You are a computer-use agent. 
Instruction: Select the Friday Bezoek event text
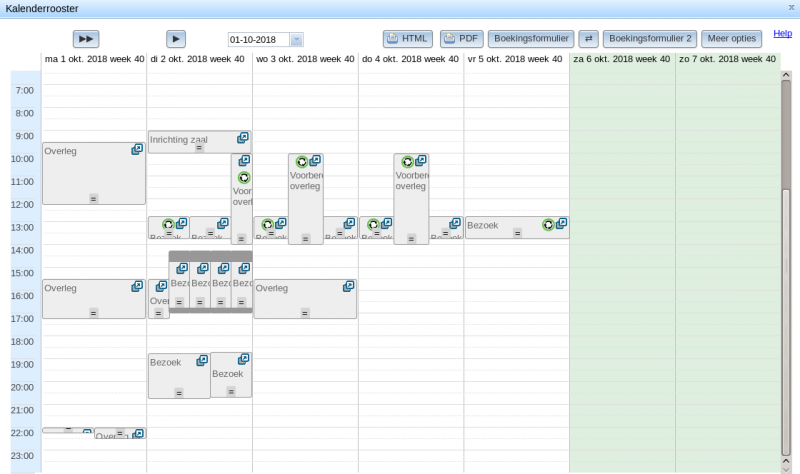pyautogui.click(x=482, y=225)
